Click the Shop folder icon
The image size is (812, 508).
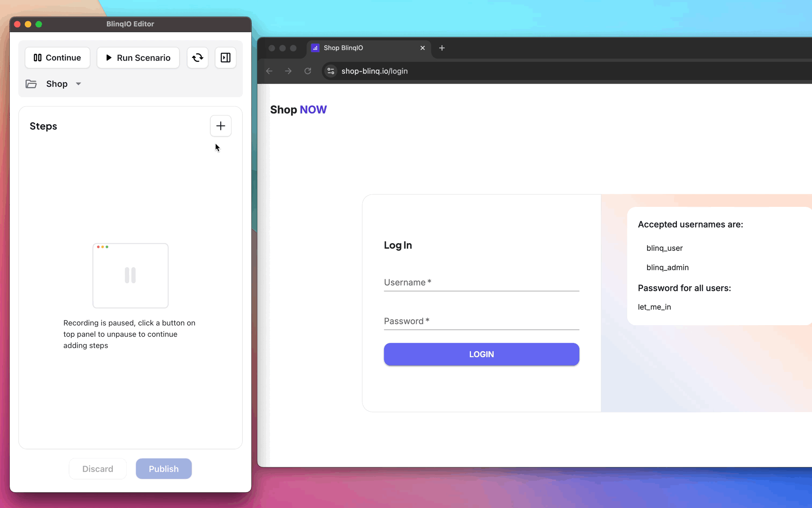point(32,84)
